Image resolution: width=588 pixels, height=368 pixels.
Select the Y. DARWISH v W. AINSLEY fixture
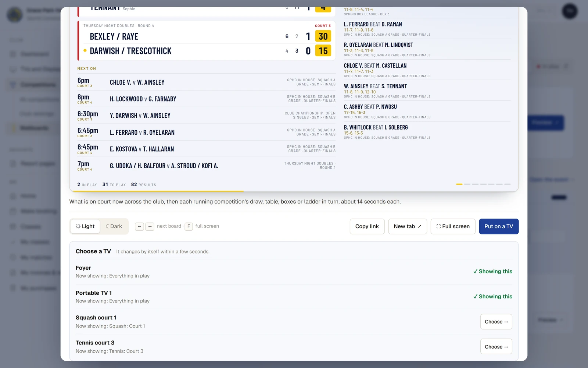click(207, 116)
